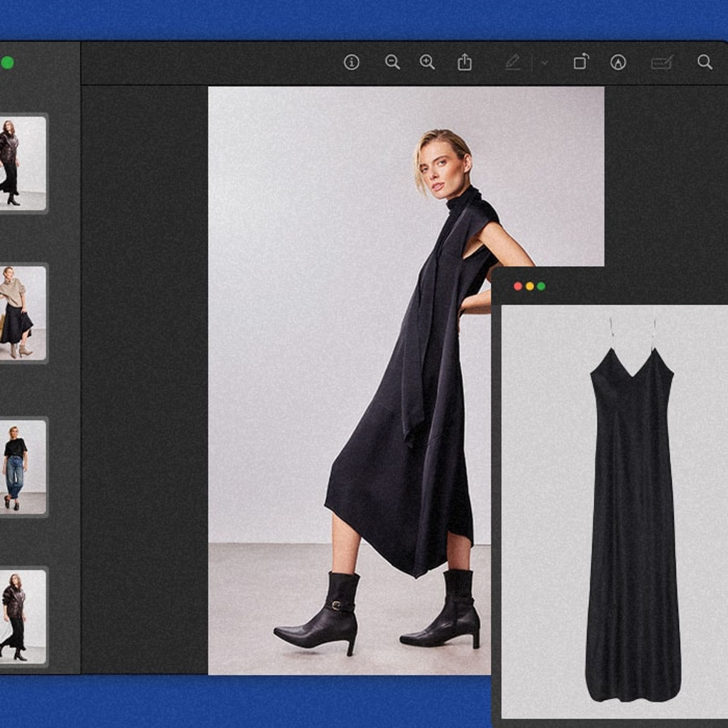
Task: Select the Highlight pen tool
Action: [513, 62]
